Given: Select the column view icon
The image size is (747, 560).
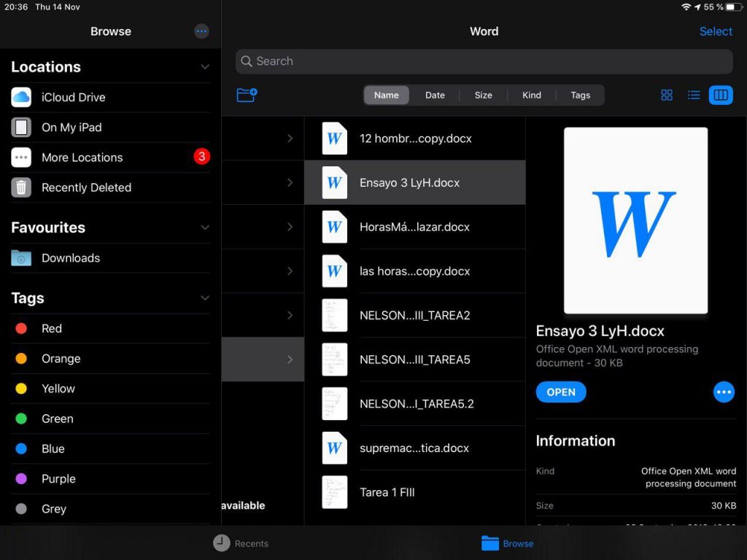Looking at the screenshot, I should tap(721, 95).
